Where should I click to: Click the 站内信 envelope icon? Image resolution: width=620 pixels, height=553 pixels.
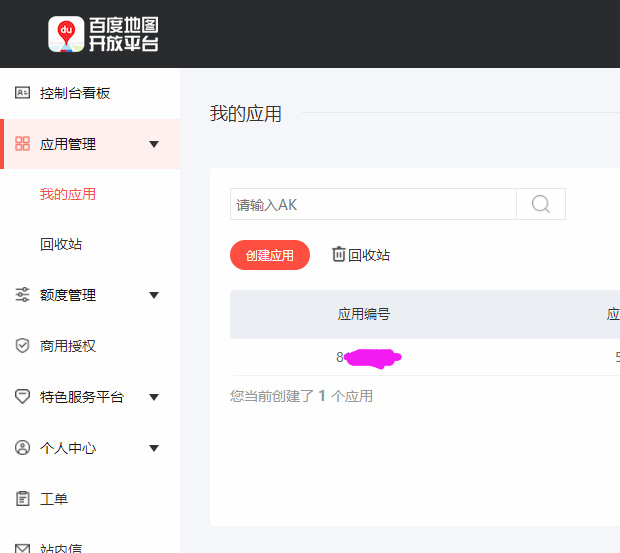[22, 549]
